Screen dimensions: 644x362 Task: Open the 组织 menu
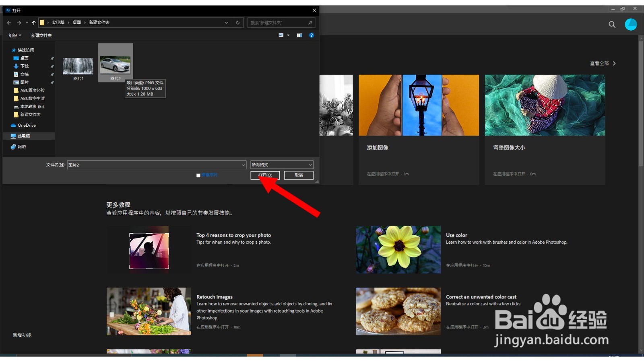pyautogui.click(x=15, y=35)
